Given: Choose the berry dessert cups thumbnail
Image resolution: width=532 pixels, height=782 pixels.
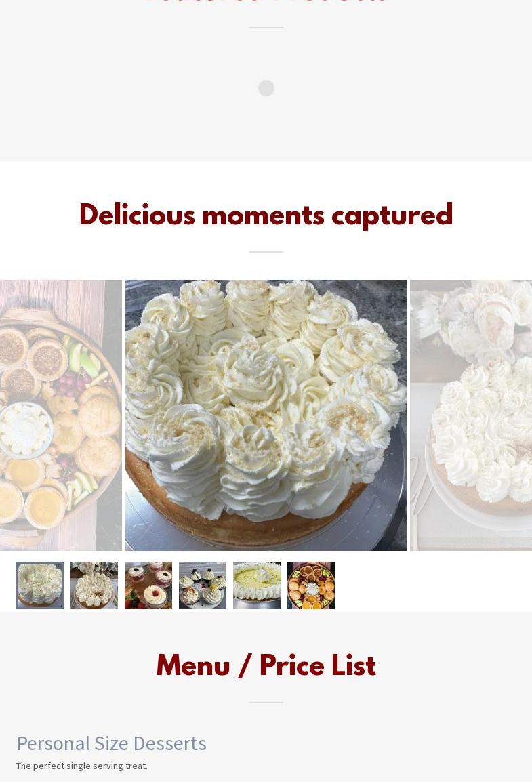Looking at the screenshot, I should tap(148, 585).
